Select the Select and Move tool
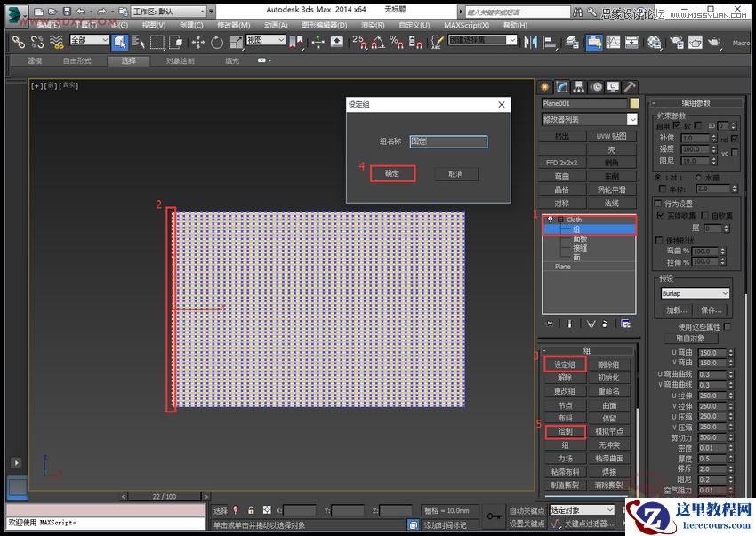Image resolution: width=756 pixels, height=536 pixels. [x=199, y=43]
